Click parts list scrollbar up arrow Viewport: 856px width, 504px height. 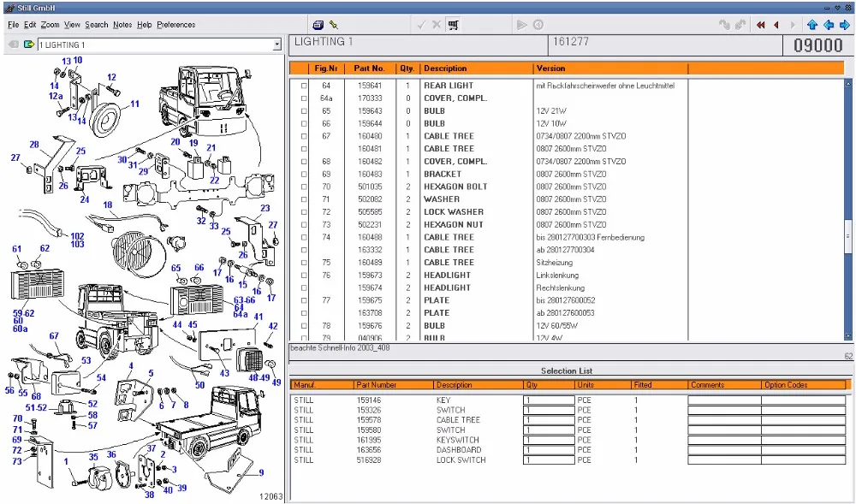[847, 84]
